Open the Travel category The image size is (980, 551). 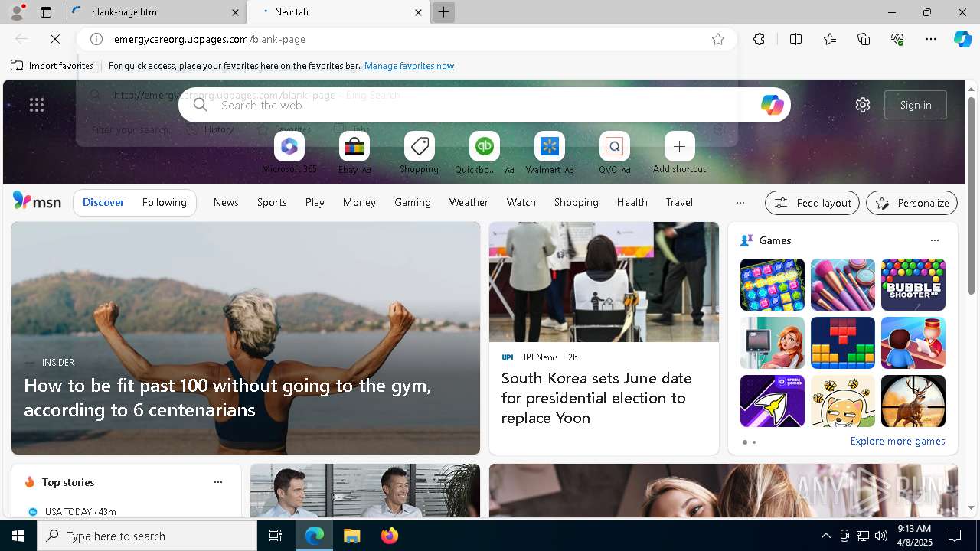pyautogui.click(x=679, y=202)
